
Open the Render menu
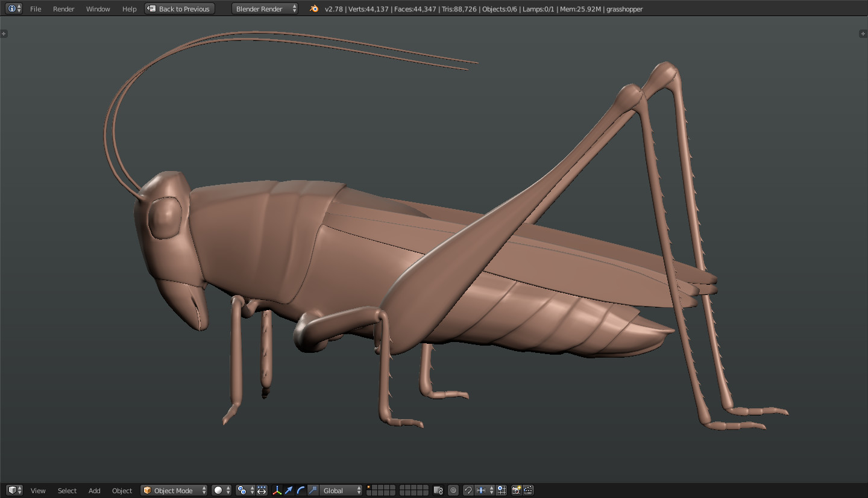click(63, 9)
